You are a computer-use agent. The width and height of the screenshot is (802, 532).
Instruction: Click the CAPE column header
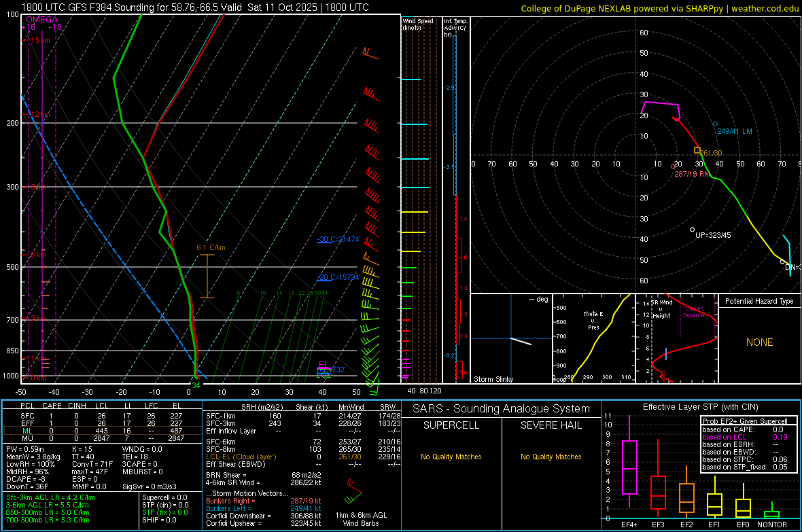coord(52,406)
